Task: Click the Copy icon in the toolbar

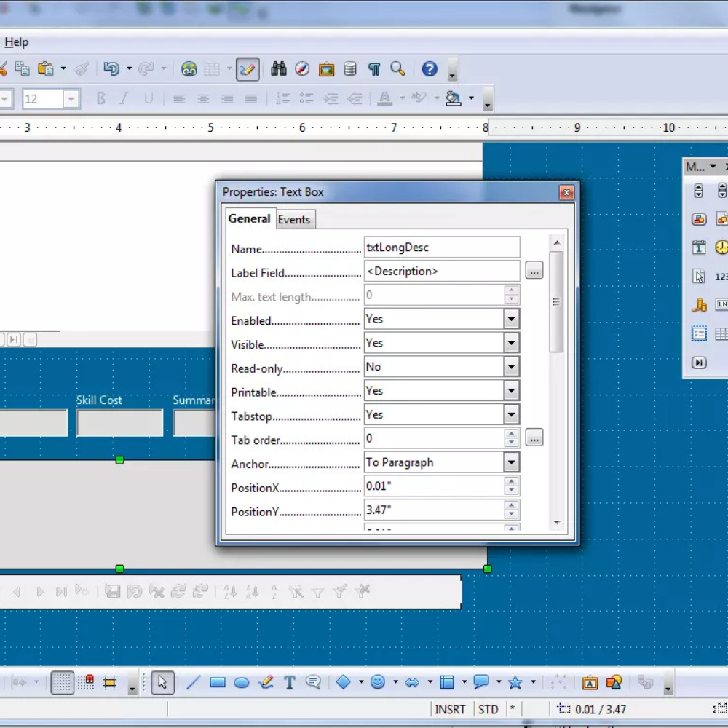Action: (x=22, y=68)
